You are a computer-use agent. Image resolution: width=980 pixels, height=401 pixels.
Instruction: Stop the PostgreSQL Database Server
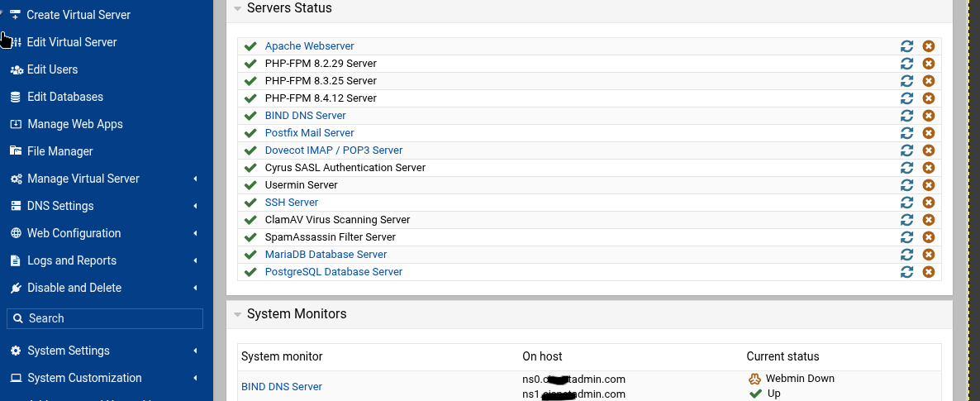(928, 272)
